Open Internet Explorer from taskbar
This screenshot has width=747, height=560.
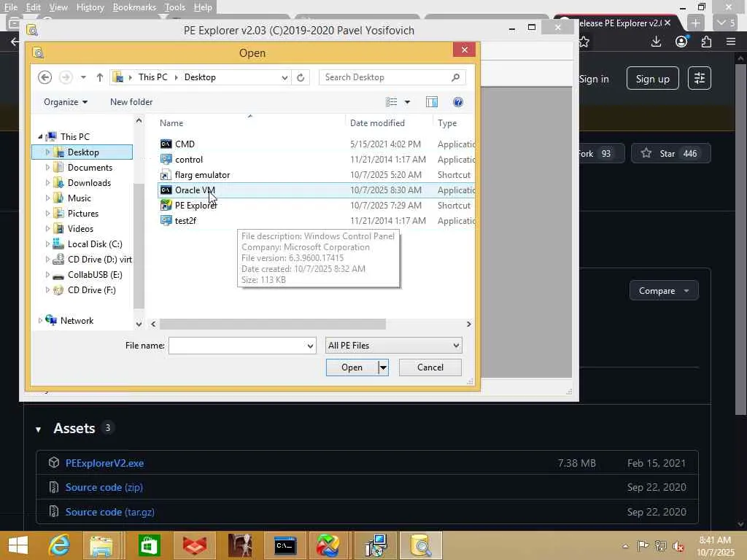coord(60,545)
